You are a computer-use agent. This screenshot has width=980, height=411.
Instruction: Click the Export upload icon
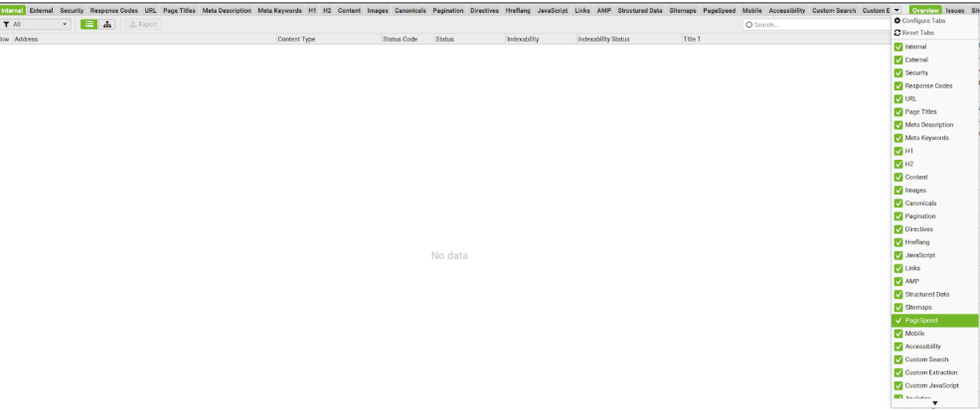(133, 24)
